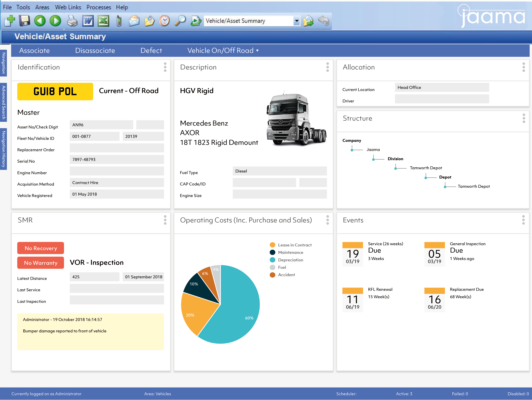532x400 pixels.
Task: Click the Associate button
Action: [34, 51]
